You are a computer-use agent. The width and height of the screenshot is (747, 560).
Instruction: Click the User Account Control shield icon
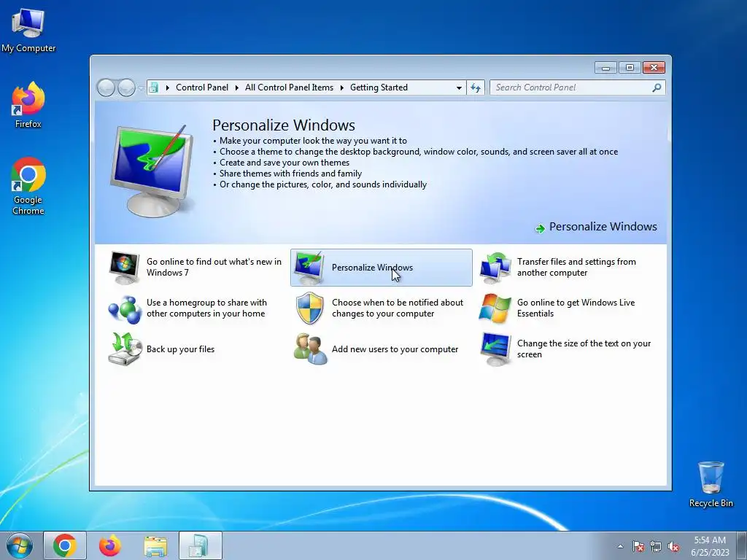coord(309,308)
